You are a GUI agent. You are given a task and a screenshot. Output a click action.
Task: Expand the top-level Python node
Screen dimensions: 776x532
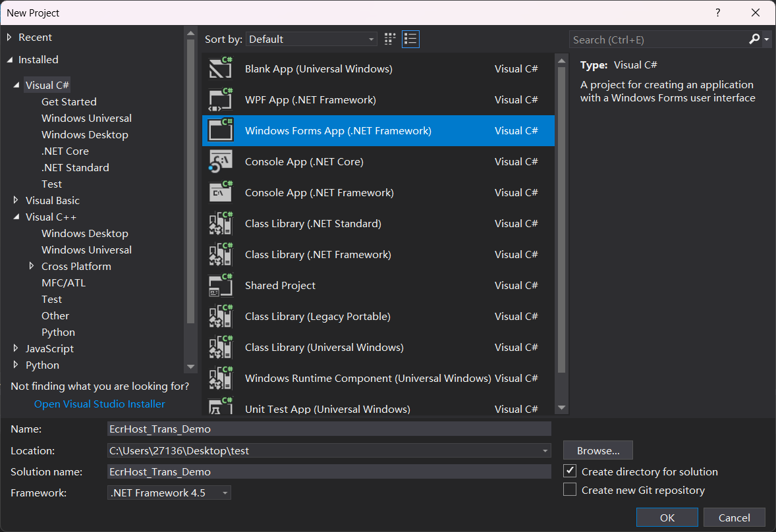click(16, 365)
